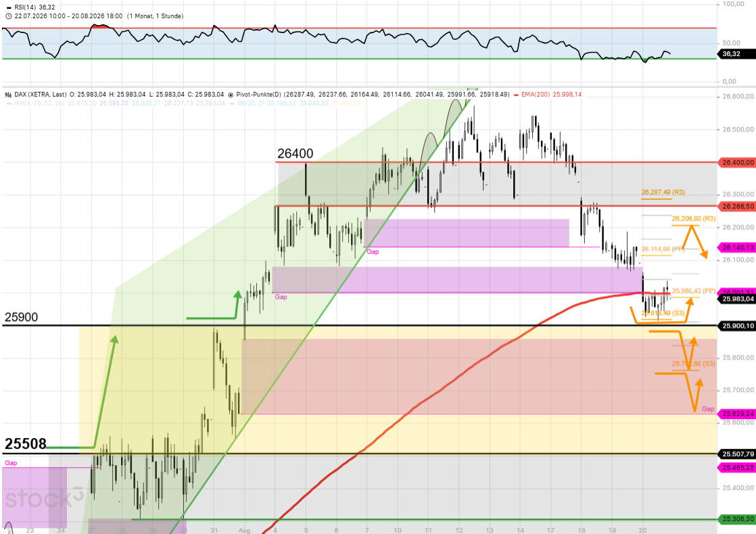Click the red price tag 26.266,50
Screen dimensions: 756x534
[738, 206]
